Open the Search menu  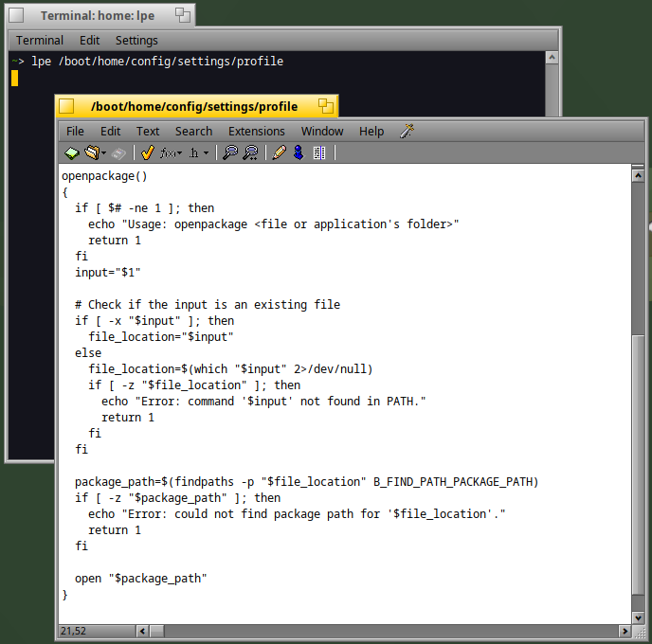click(x=193, y=132)
